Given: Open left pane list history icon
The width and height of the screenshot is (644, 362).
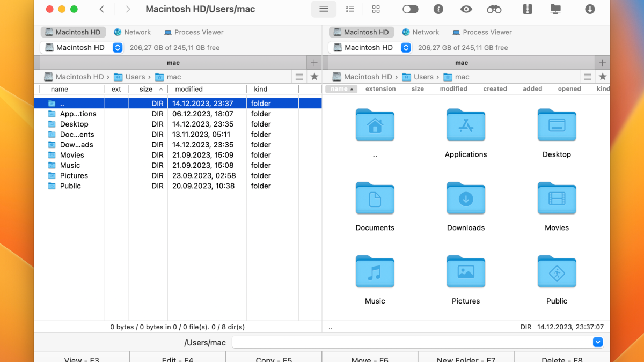Looking at the screenshot, I should coord(299,77).
